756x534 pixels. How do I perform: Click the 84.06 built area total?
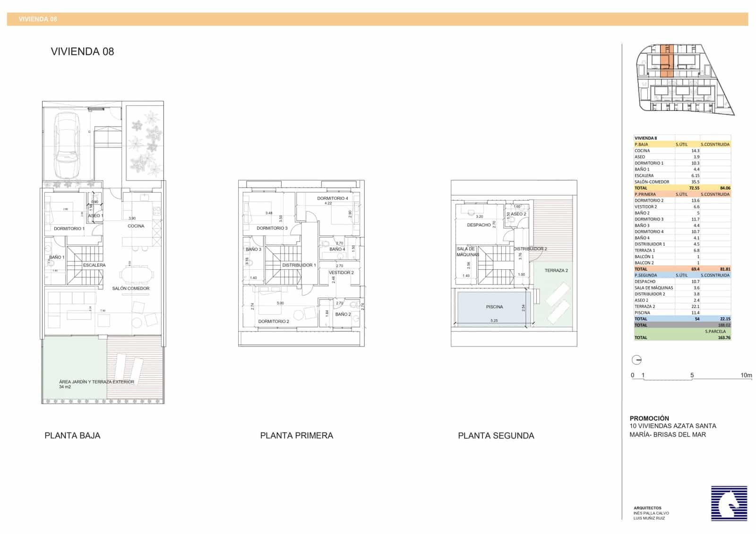(725, 188)
